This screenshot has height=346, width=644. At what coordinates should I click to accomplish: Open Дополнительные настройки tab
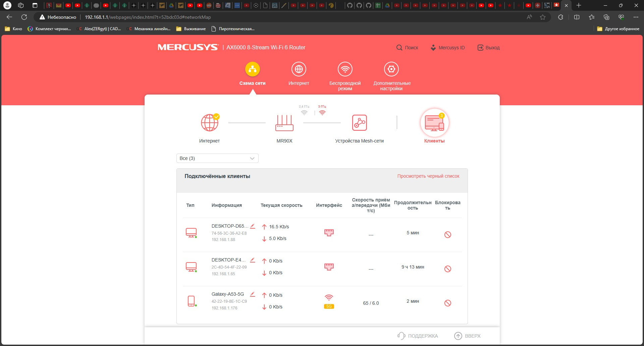[x=391, y=76]
